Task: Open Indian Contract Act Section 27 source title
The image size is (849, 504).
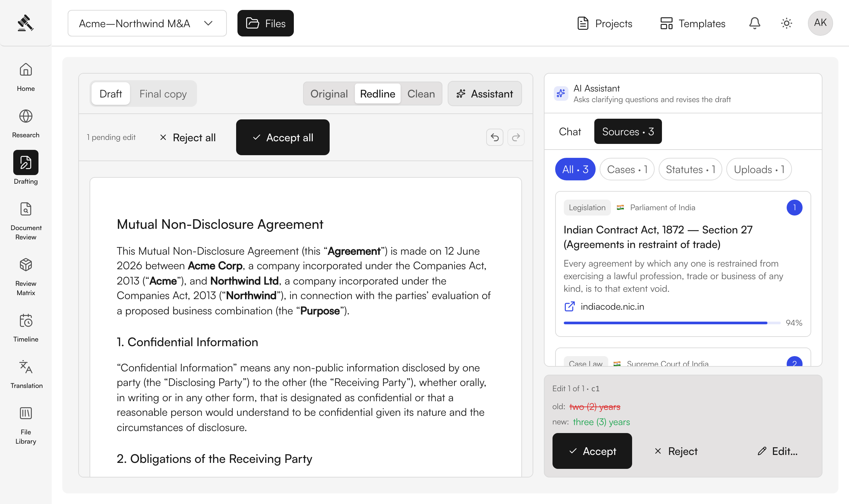Action: [658, 237]
